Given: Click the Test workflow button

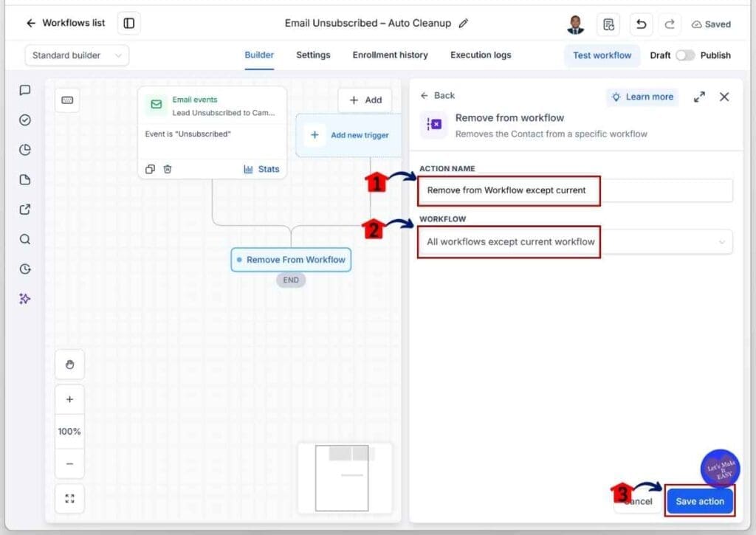Looking at the screenshot, I should coord(602,55).
